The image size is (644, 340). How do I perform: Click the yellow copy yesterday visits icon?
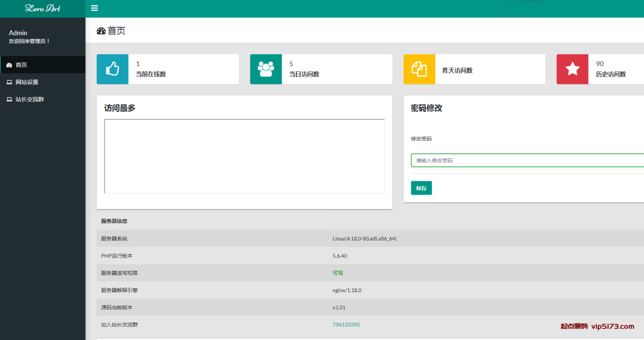point(419,69)
